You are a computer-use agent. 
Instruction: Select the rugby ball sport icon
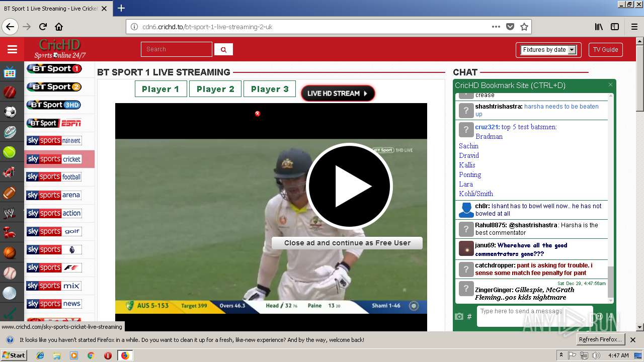[10, 132]
